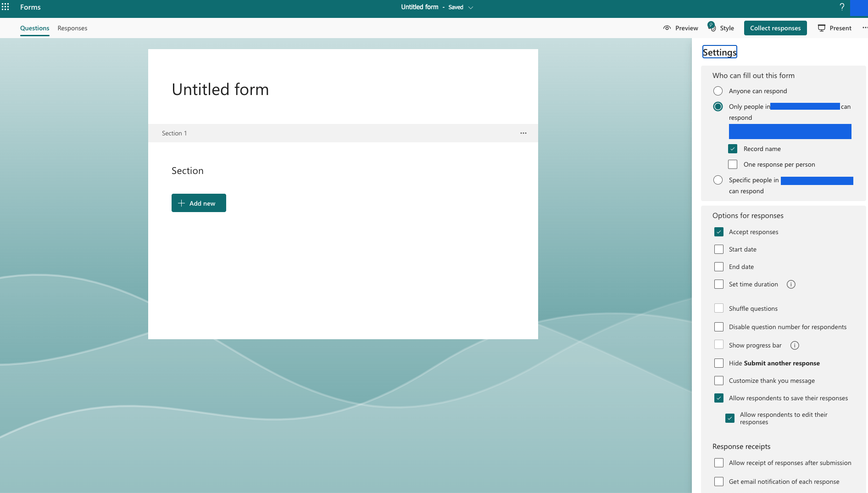Click the Present icon
The height and width of the screenshot is (493, 868).
(x=821, y=28)
